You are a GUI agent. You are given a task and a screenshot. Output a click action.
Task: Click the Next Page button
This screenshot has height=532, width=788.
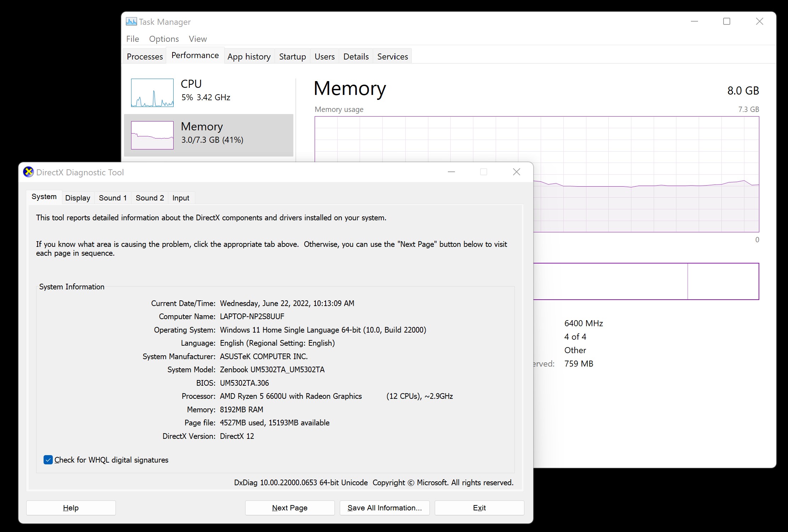click(x=289, y=508)
